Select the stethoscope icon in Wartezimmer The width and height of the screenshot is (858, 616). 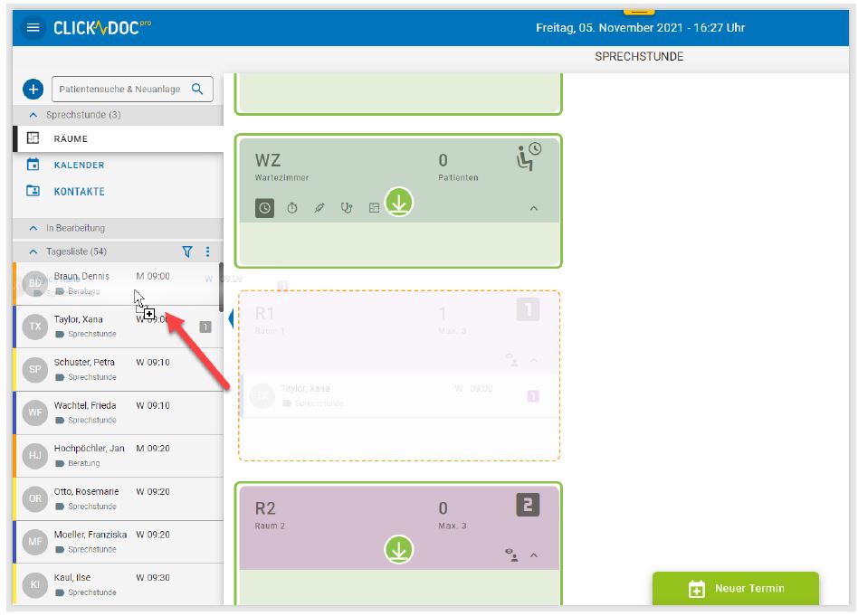point(346,208)
